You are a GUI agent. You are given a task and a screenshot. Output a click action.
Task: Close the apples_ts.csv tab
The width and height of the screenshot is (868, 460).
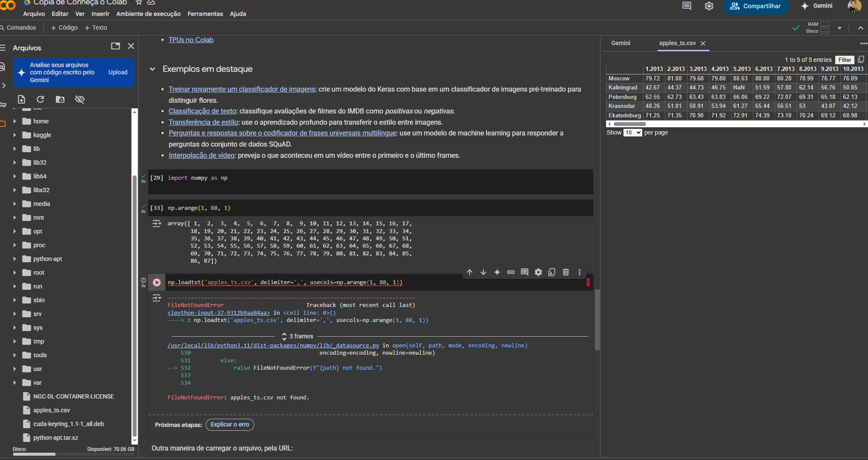(x=703, y=43)
